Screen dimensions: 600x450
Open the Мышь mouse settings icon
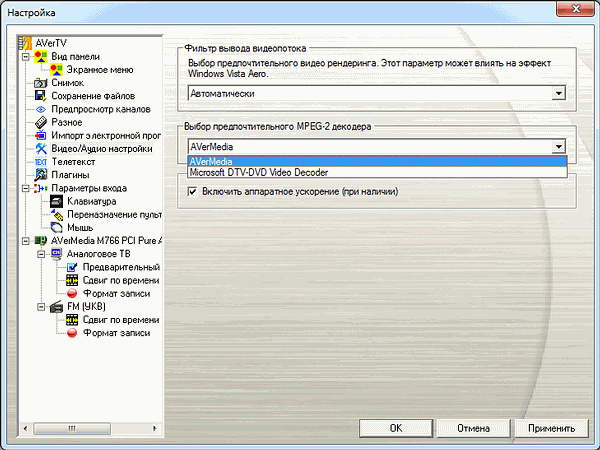(x=57, y=227)
